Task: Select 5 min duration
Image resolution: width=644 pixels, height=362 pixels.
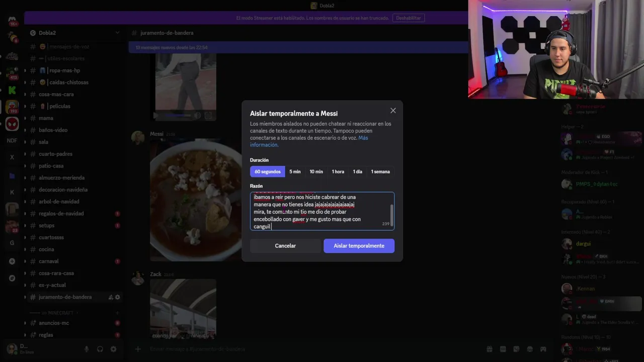Action: (x=295, y=171)
